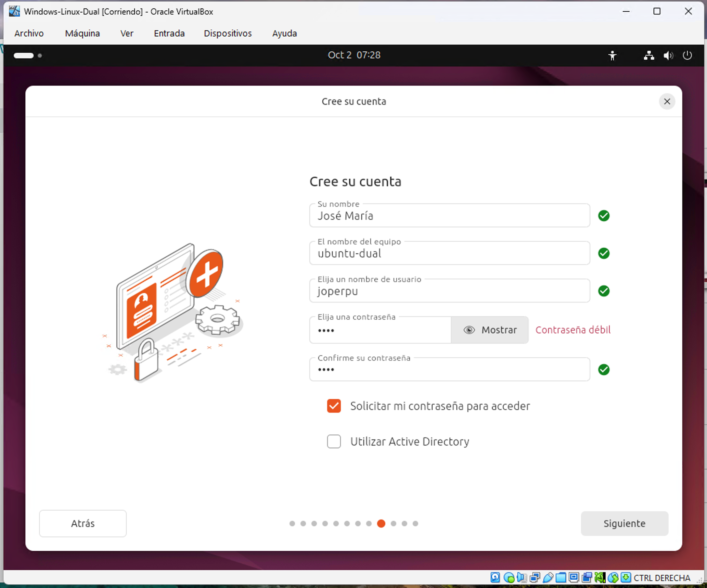Open the Dispositivos menu
The height and width of the screenshot is (588, 707).
point(228,33)
